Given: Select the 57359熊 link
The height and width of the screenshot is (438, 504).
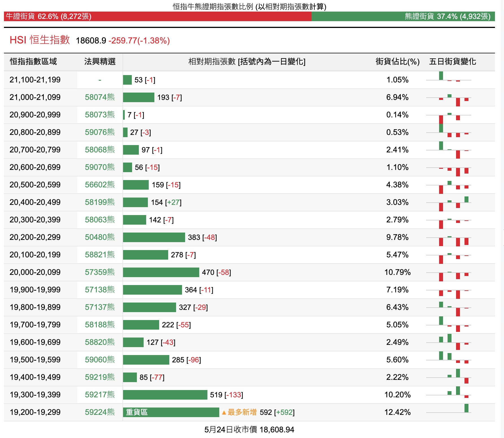Looking at the screenshot, I should [x=100, y=272].
